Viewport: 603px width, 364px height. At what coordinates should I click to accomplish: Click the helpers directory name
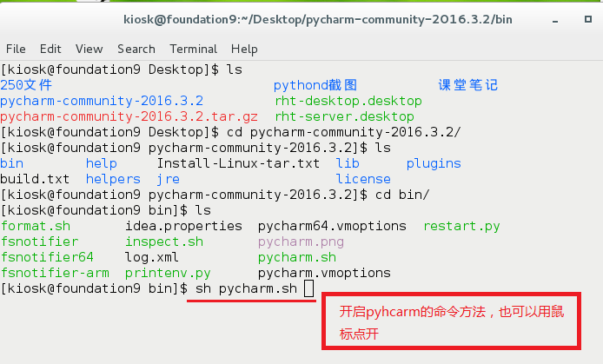[113, 180]
